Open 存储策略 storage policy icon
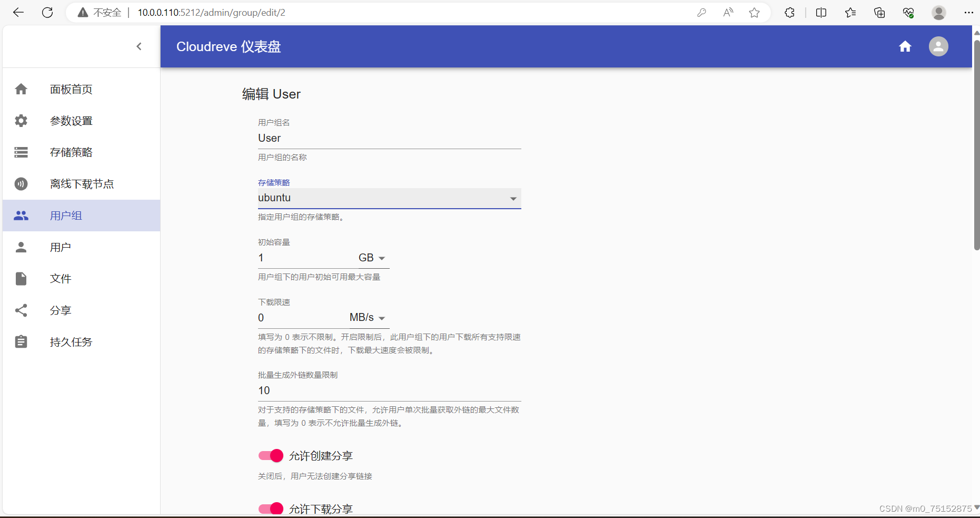 pos(21,152)
